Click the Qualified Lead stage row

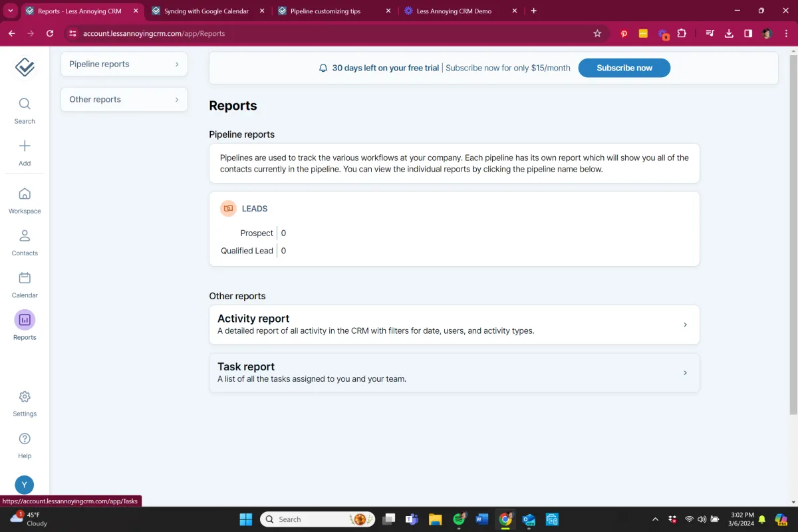tap(253, 251)
